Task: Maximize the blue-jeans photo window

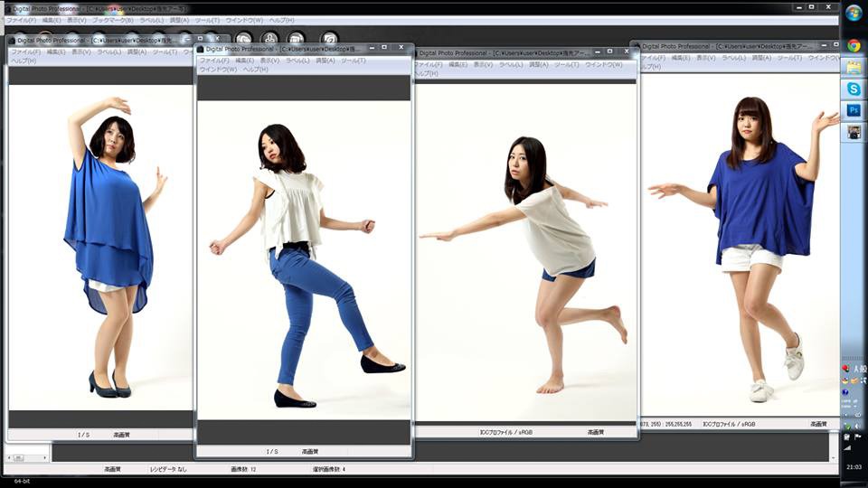Action: pyautogui.click(x=384, y=47)
